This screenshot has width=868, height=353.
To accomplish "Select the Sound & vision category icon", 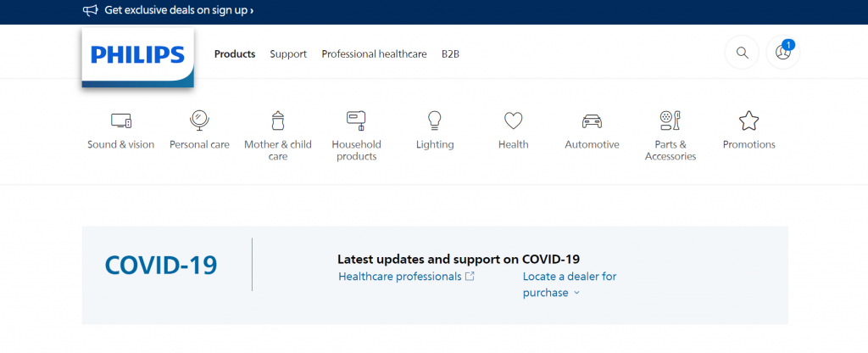I will click(x=120, y=120).
